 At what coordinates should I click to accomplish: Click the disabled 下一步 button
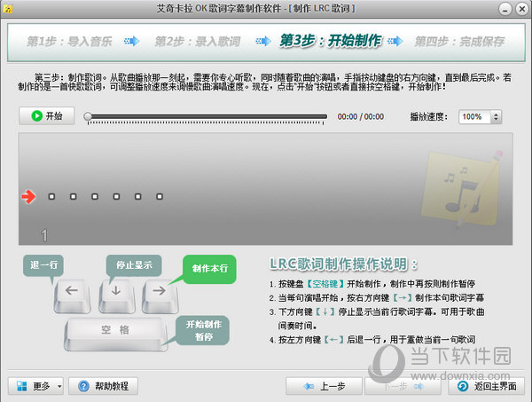click(x=403, y=386)
